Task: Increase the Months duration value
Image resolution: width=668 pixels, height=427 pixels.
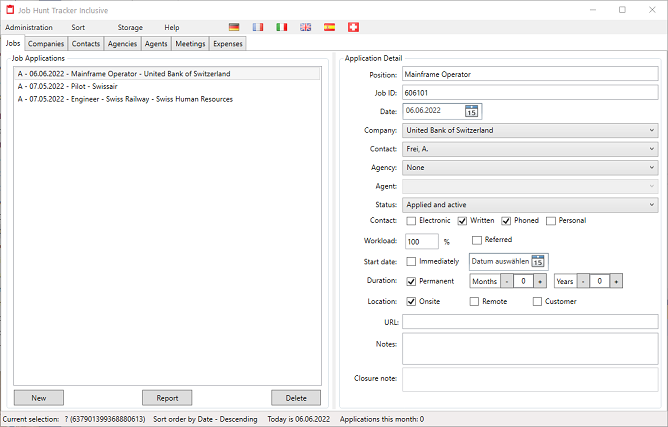Action: click(x=540, y=281)
